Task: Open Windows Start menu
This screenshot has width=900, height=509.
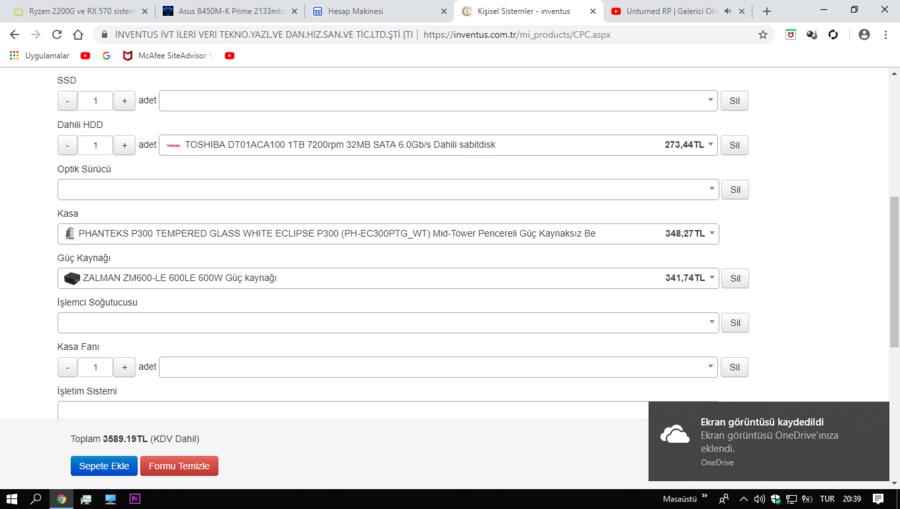Action: (x=11, y=499)
